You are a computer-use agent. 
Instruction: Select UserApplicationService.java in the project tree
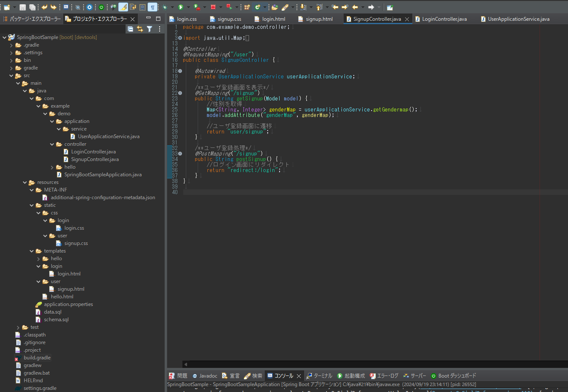point(108,136)
